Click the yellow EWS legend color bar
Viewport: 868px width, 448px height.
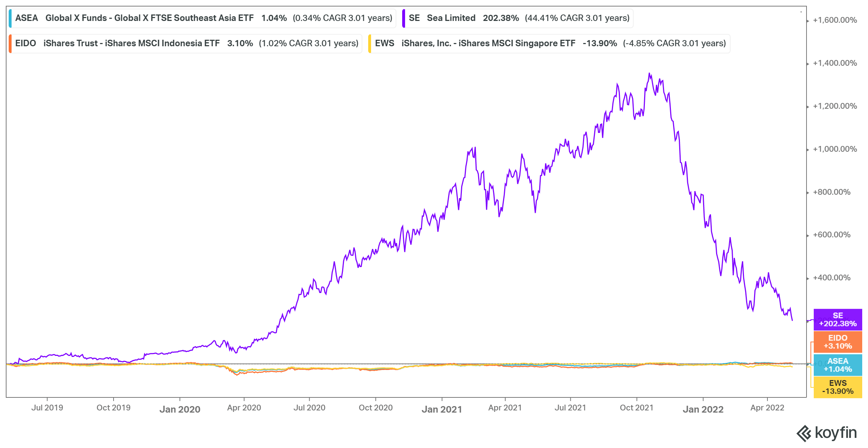[370, 43]
